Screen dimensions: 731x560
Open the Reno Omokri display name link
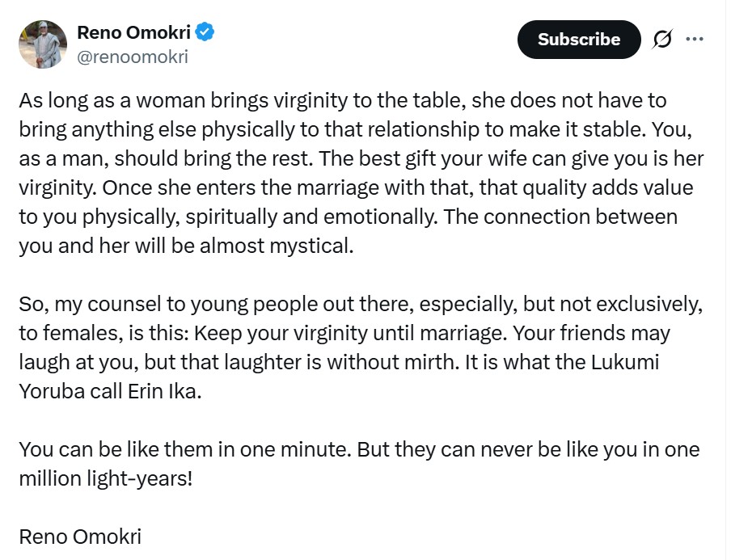134,33
